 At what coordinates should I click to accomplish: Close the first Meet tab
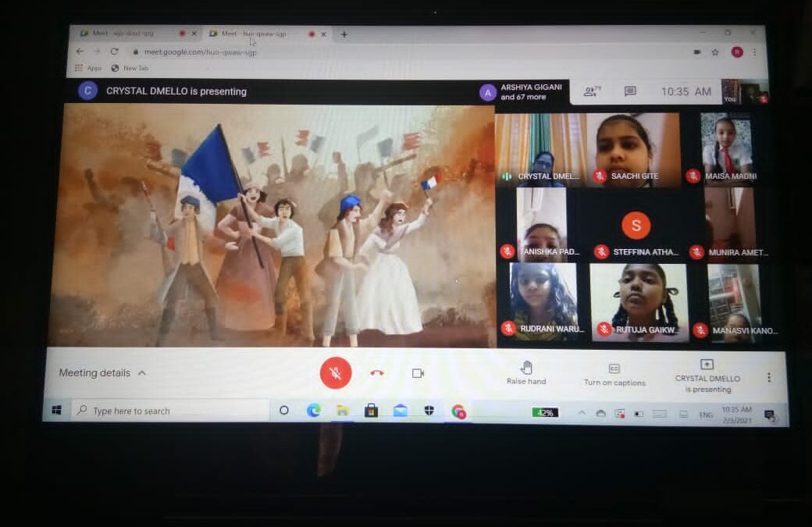(x=194, y=34)
